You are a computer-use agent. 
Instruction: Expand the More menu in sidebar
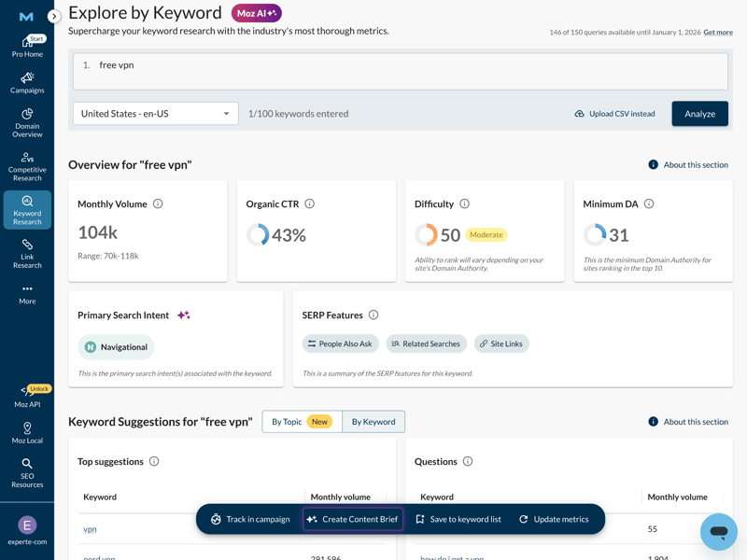[27, 294]
